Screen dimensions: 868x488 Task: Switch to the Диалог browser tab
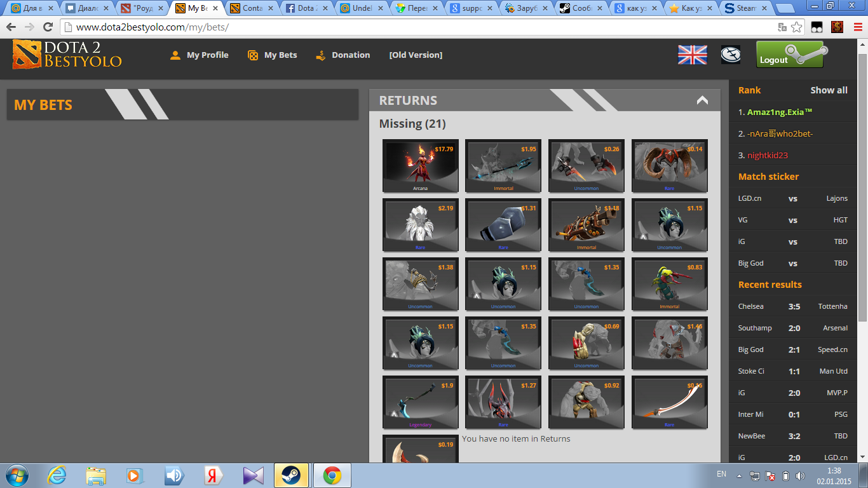tap(88, 9)
